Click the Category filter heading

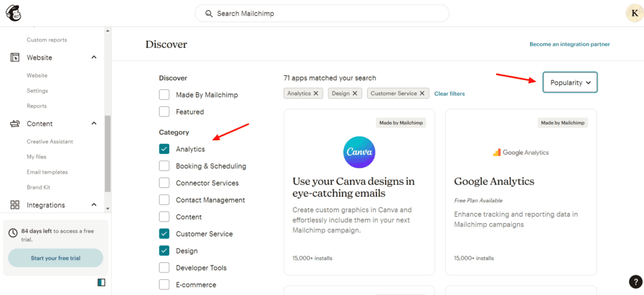(x=174, y=132)
